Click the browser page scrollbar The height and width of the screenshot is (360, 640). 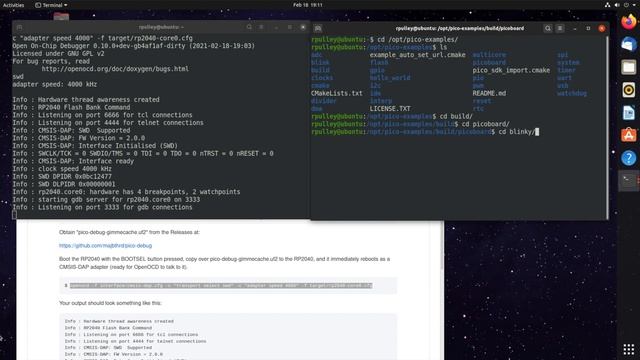pyautogui.click(x=443, y=245)
